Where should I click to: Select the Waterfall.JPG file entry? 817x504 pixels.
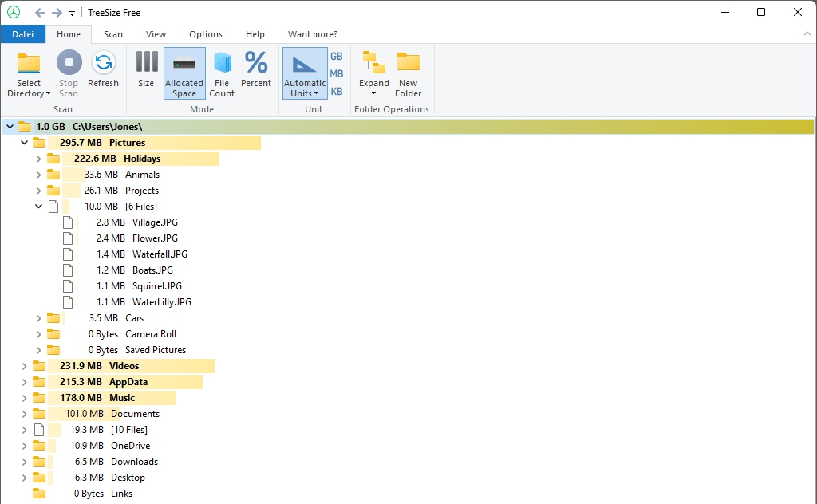point(160,254)
